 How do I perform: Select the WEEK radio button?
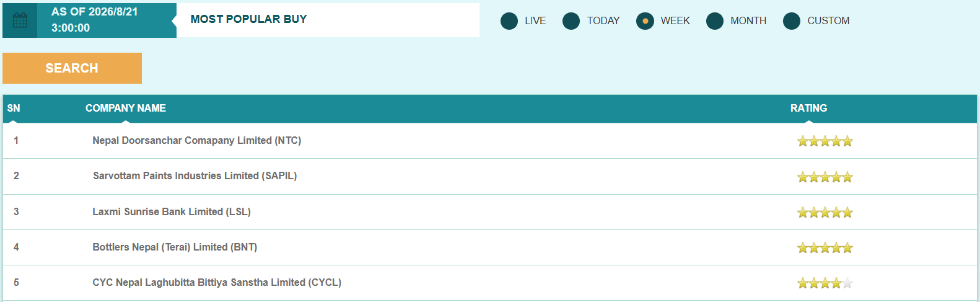645,21
